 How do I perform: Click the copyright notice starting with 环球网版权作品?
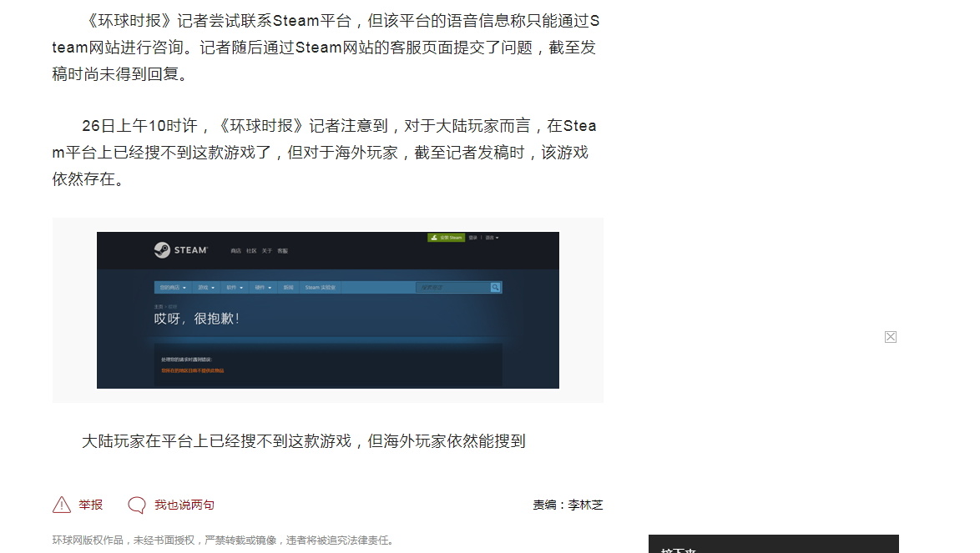click(225, 540)
